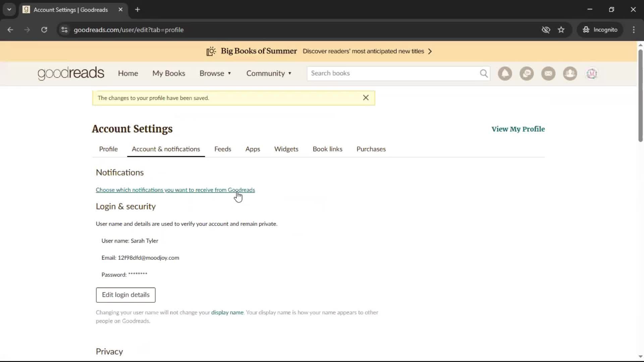Open the notifications preferences link
This screenshot has height=362, width=644.
(175, 190)
